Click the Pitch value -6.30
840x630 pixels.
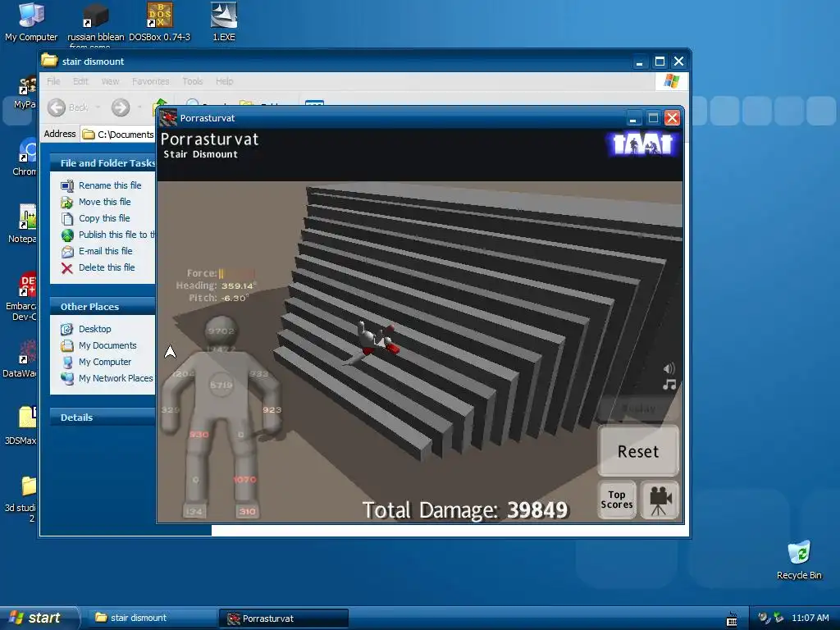(x=235, y=298)
